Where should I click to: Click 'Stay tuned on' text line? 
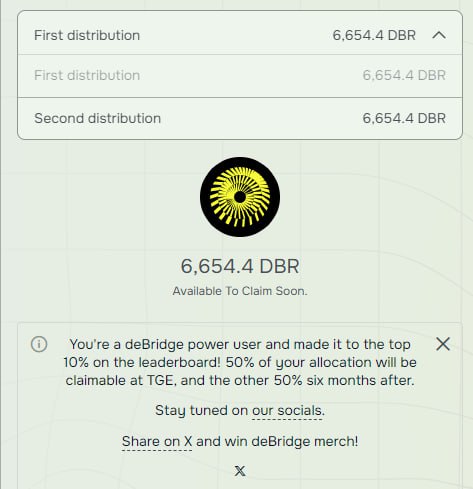201,410
